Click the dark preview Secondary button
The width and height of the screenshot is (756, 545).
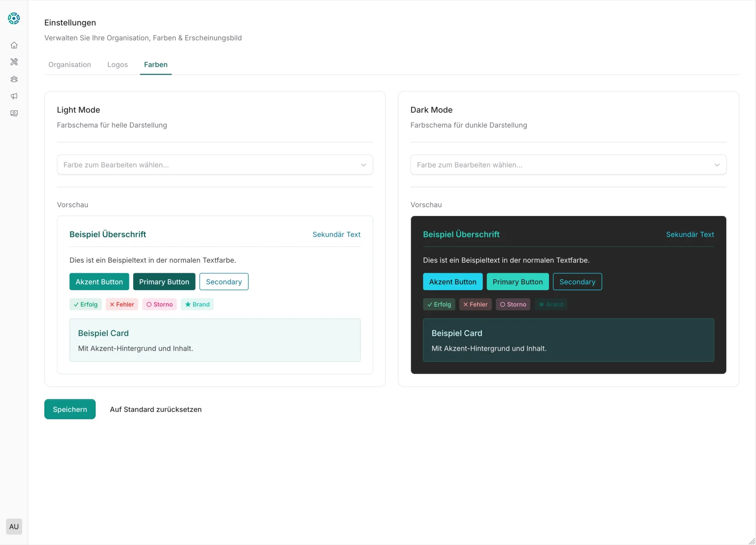point(577,282)
